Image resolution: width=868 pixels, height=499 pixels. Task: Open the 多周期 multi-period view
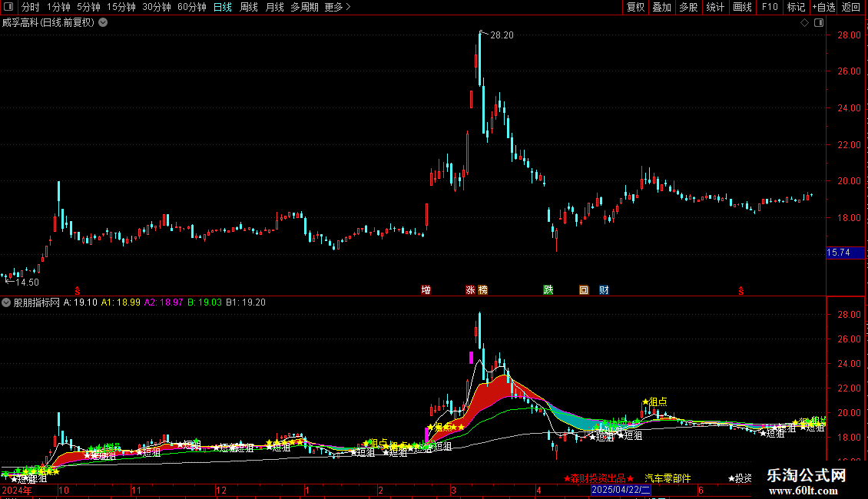[x=304, y=7]
